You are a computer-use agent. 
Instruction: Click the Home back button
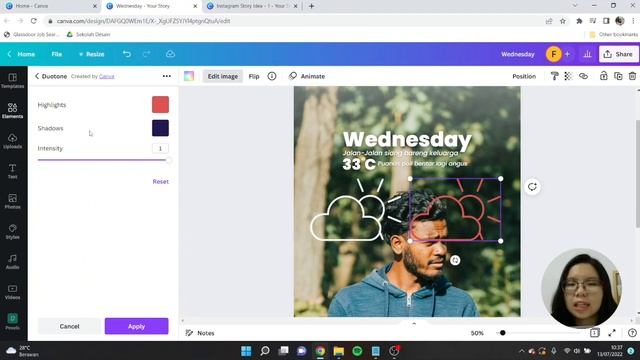pyautogui.click(x=21, y=54)
